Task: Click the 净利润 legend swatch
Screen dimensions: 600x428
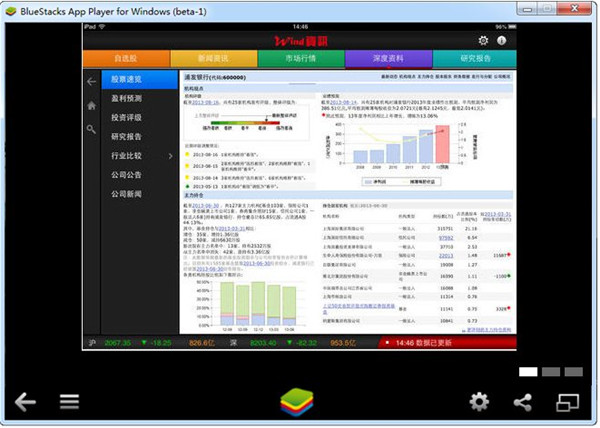Action: tap(368, 182)
